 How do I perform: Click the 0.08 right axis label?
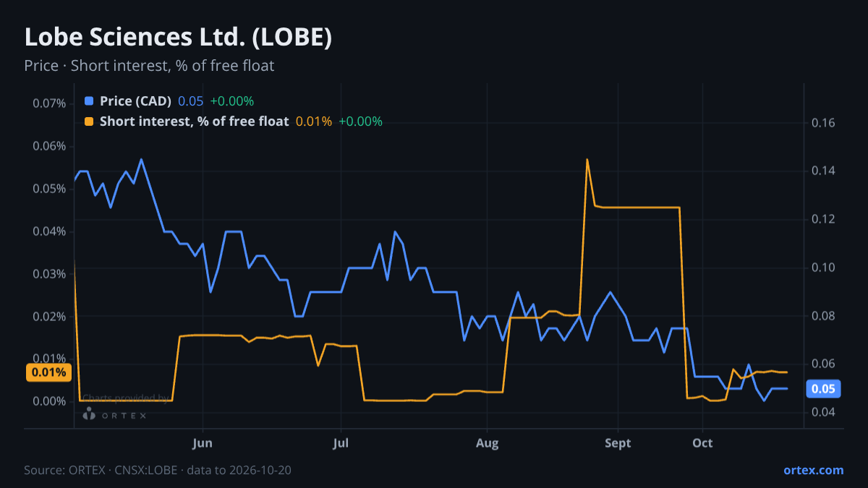tap(824, 316)
